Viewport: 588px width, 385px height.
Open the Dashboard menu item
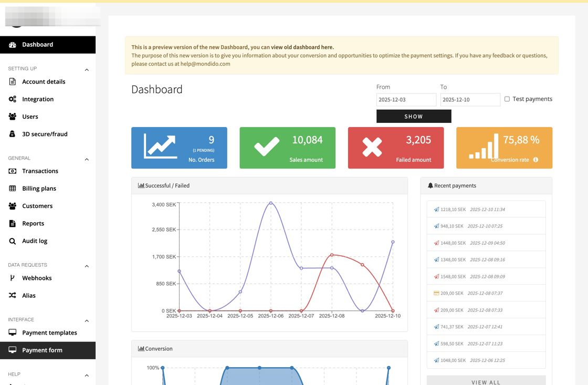48,45
